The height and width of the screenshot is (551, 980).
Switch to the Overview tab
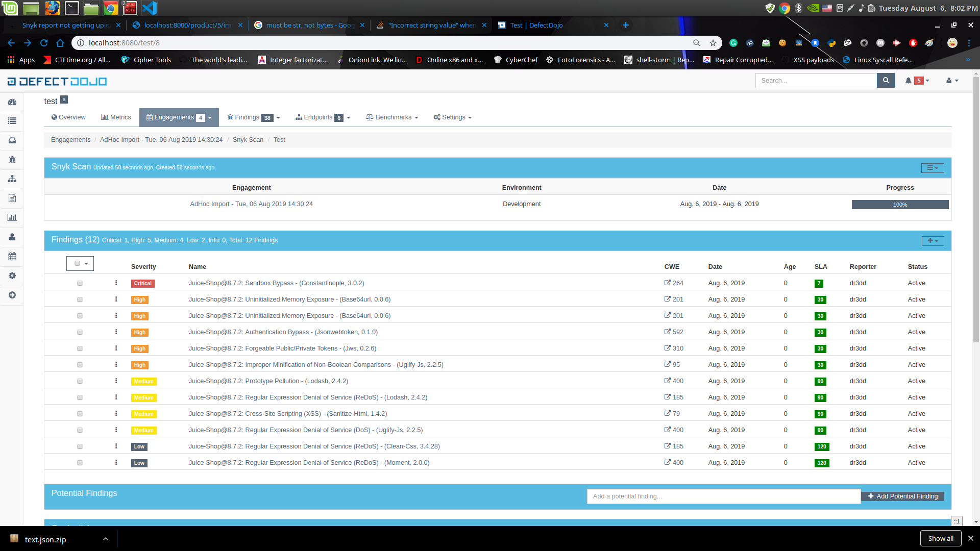(68, 117)
